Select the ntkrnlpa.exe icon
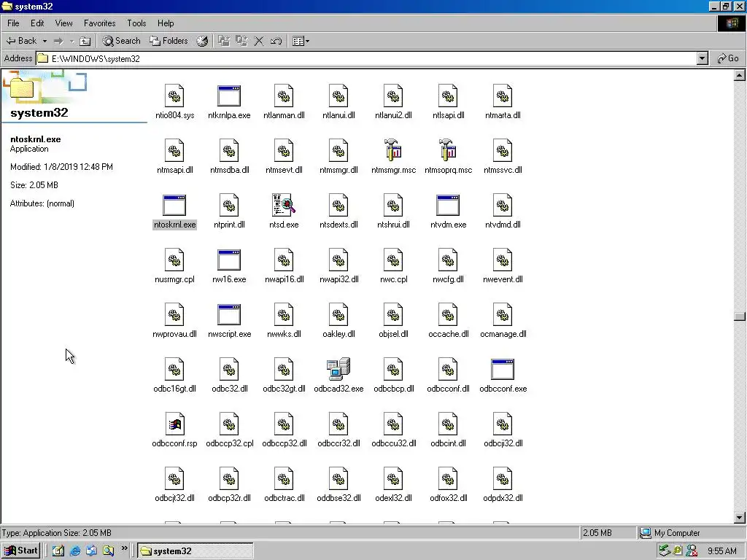 coord(229,96)
